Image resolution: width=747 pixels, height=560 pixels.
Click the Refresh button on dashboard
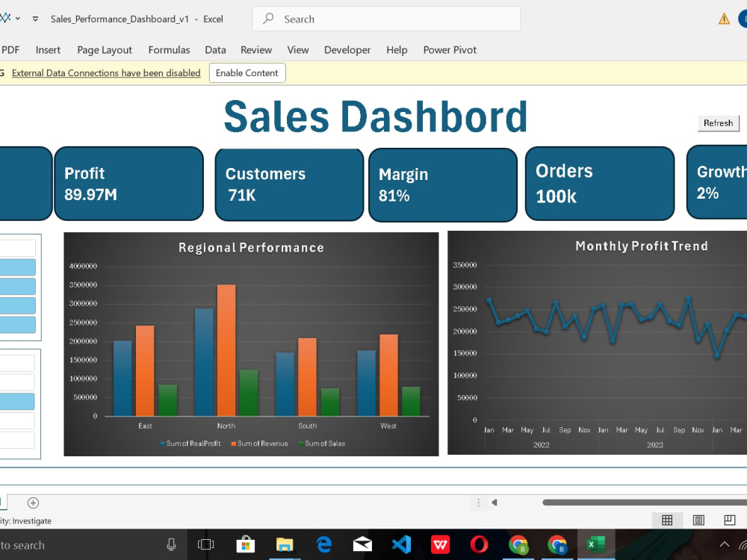pos(719,123)
